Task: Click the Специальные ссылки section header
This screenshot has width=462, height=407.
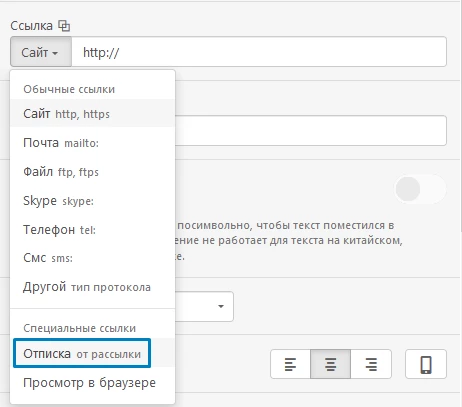Action: pos(80,328)
